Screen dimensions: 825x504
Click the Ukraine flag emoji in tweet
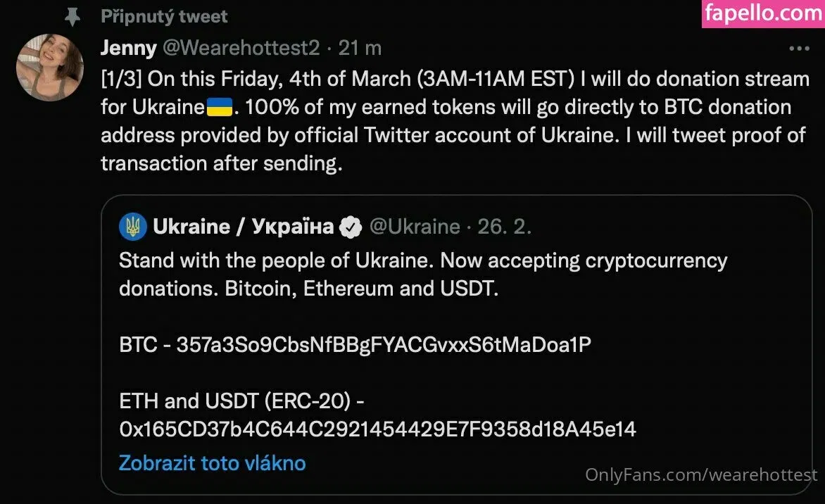[219, 108]
